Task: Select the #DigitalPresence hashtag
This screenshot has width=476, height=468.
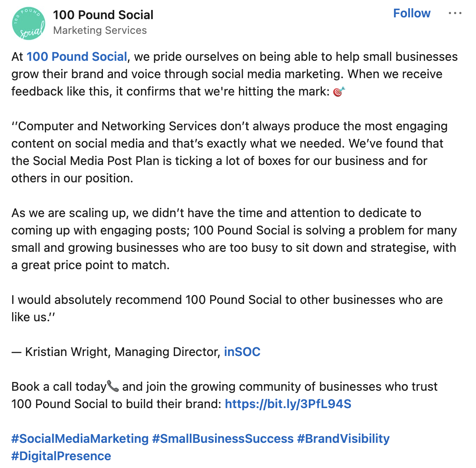Action: pos(61,456)
